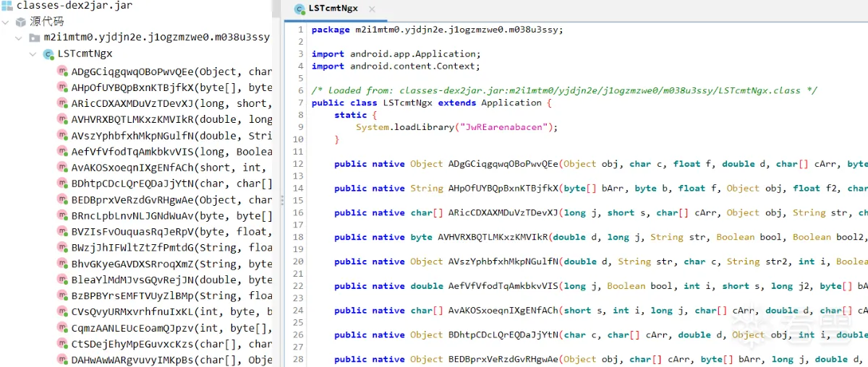The width and height of the screenshot is (868, 367).
Task: Click method icon of BRncLpbLnvNLJGNdWuAv in tree
Action: pyautogui.click(x=62, y=215)
